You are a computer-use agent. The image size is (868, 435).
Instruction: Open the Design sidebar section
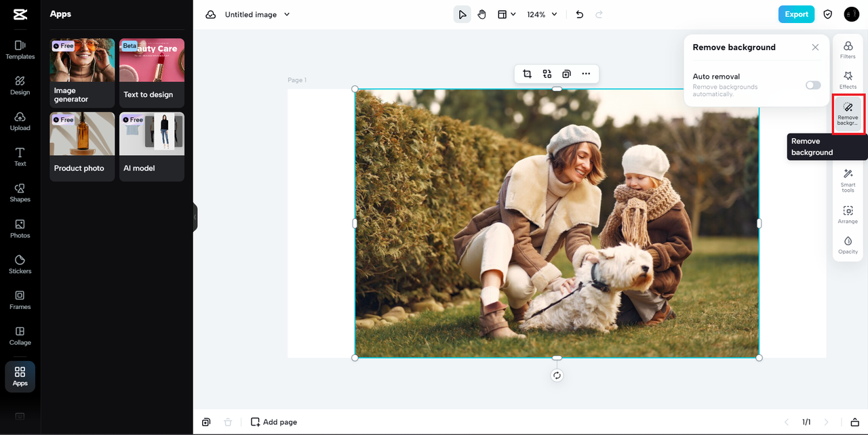pos(20,85)
